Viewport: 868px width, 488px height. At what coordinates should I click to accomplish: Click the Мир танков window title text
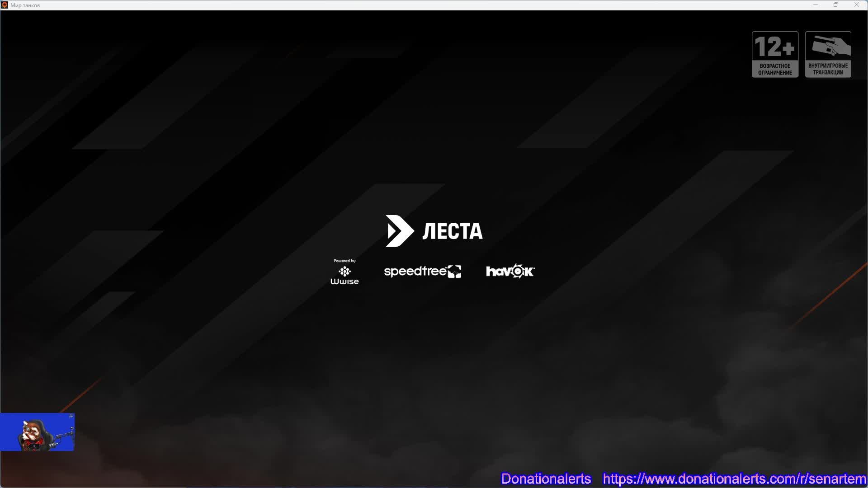click(x=25, y=5)
